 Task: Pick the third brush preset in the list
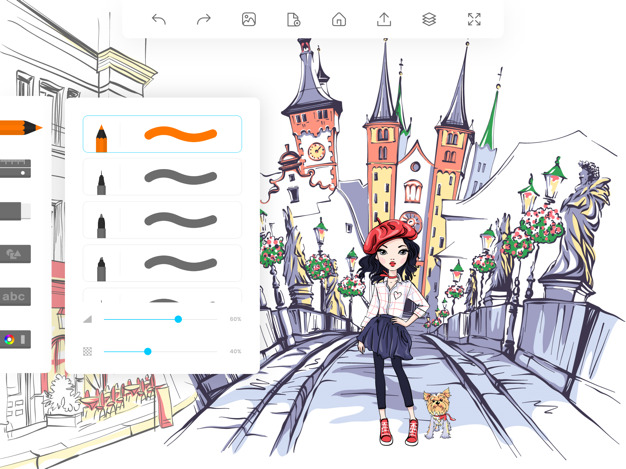pyautogui.click(x=162, y=221)
